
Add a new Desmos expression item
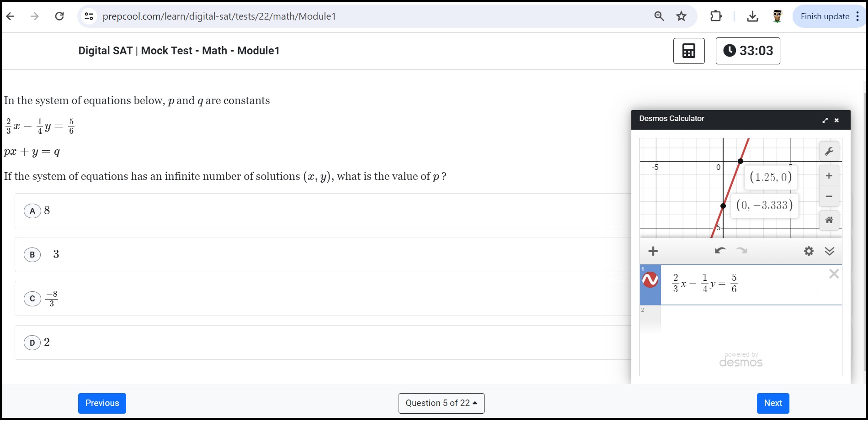pyautogui.click(x=653, y=251)
